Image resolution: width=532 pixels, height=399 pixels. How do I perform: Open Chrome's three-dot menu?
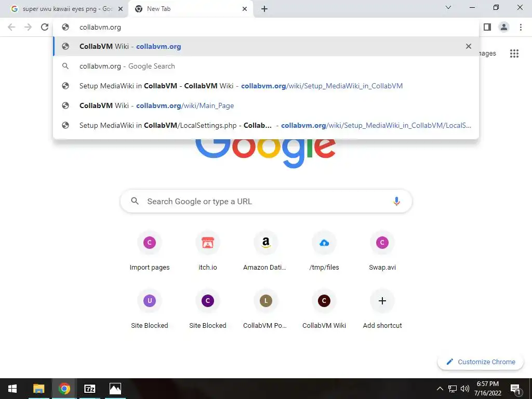[521, 27]
